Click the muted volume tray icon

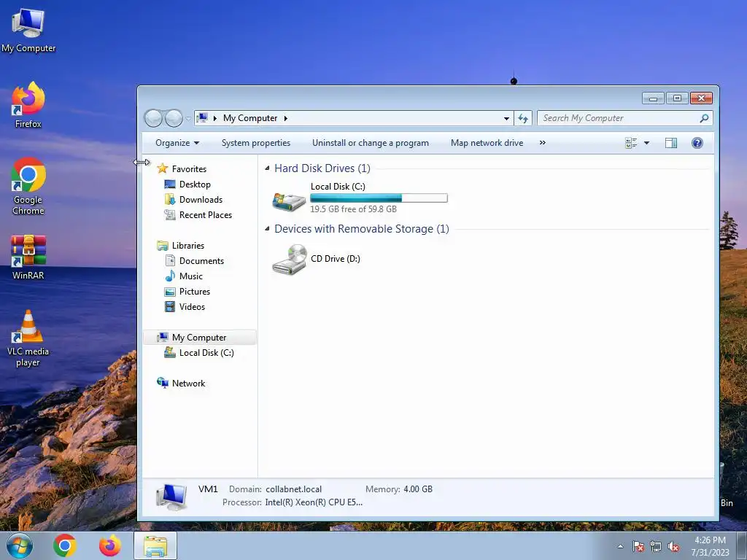[x=673, y=547]
